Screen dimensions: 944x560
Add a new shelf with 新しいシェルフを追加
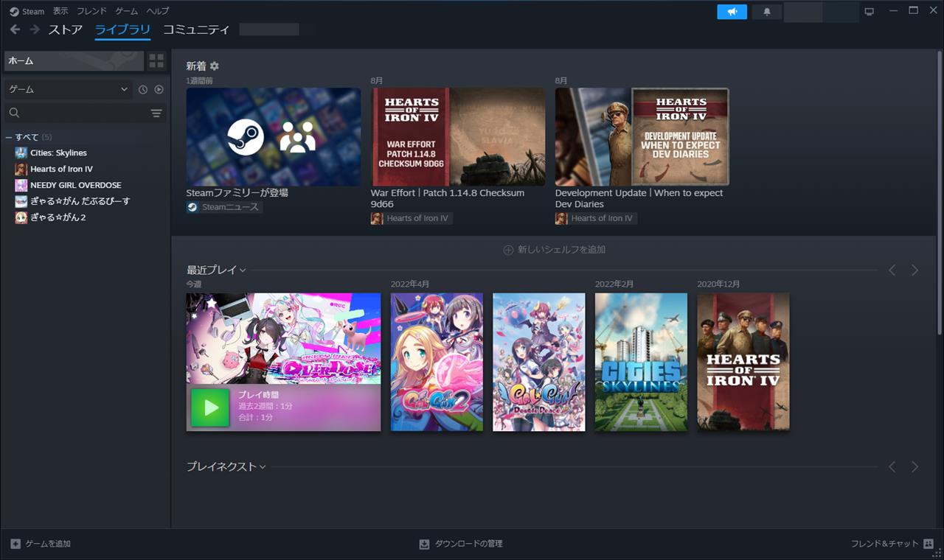pyautogui.click(x=554, y=250)
